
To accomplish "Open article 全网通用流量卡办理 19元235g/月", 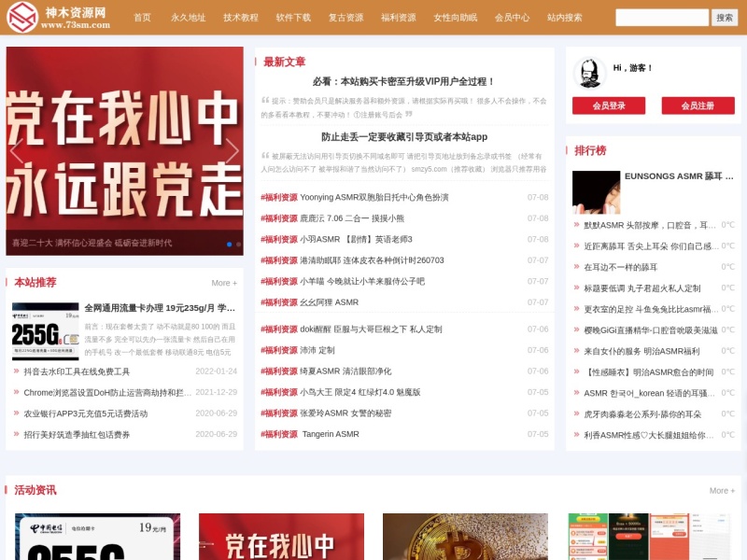I will [160, 308].
